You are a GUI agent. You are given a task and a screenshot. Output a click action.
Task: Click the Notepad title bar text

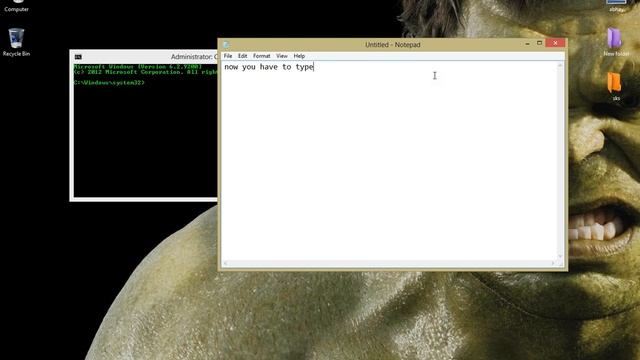click(393, 45)
